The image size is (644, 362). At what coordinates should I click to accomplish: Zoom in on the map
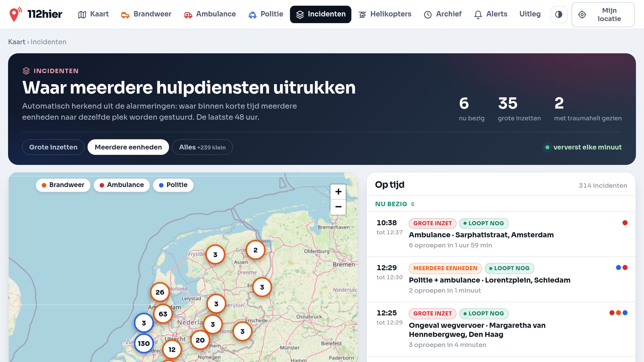point(338,191)
